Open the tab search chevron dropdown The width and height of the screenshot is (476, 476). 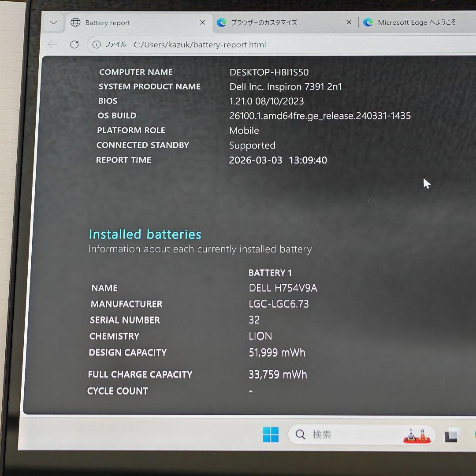[x=53, y=22]
